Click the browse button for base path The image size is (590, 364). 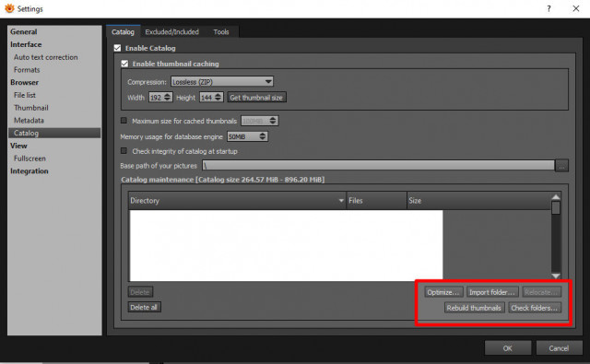[561, 166]
